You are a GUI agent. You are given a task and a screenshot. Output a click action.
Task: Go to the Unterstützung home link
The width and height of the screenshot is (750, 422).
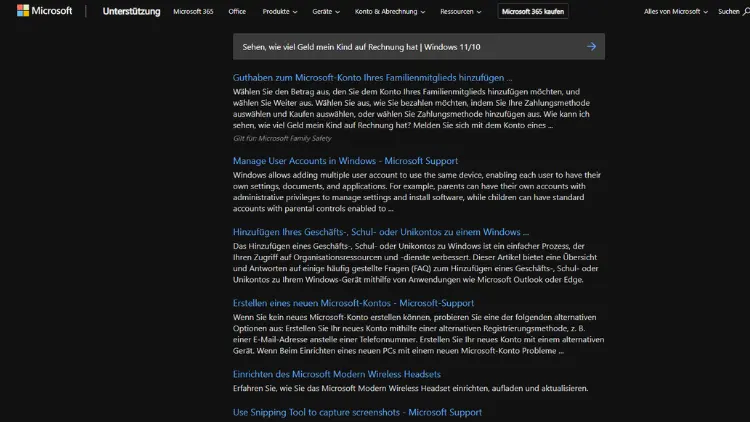[132, 11]
